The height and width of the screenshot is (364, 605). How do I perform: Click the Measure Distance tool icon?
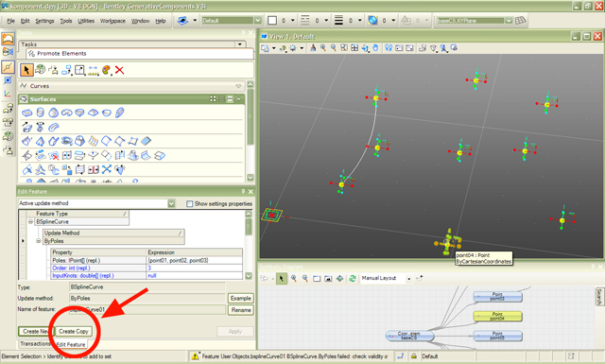(x=93, y=70)
